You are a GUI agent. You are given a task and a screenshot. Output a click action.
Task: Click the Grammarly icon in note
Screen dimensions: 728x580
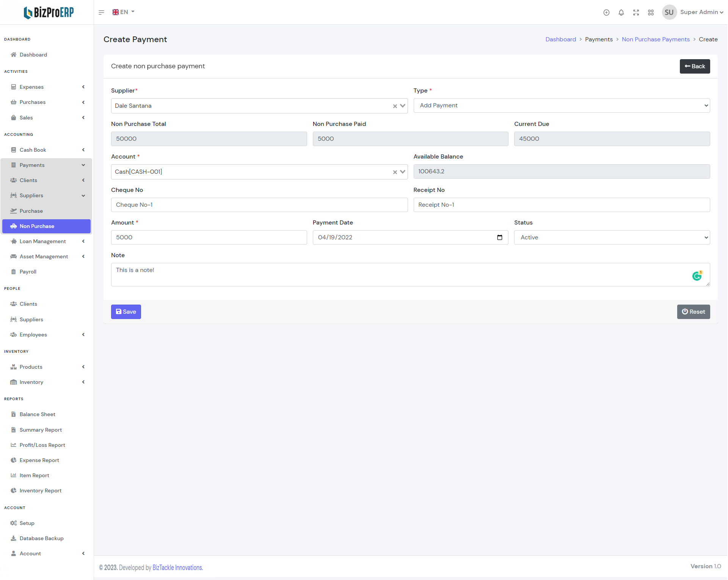tap(697, 276)
